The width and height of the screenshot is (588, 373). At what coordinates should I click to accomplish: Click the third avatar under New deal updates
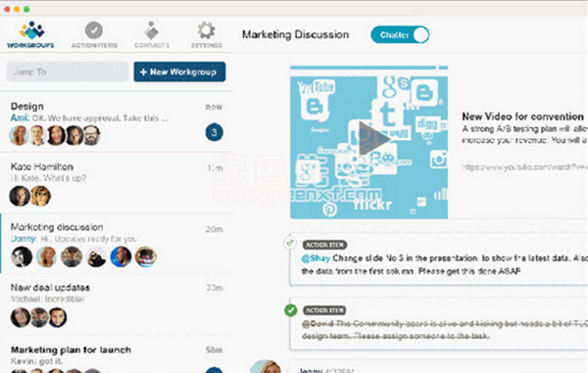(58, 317)
